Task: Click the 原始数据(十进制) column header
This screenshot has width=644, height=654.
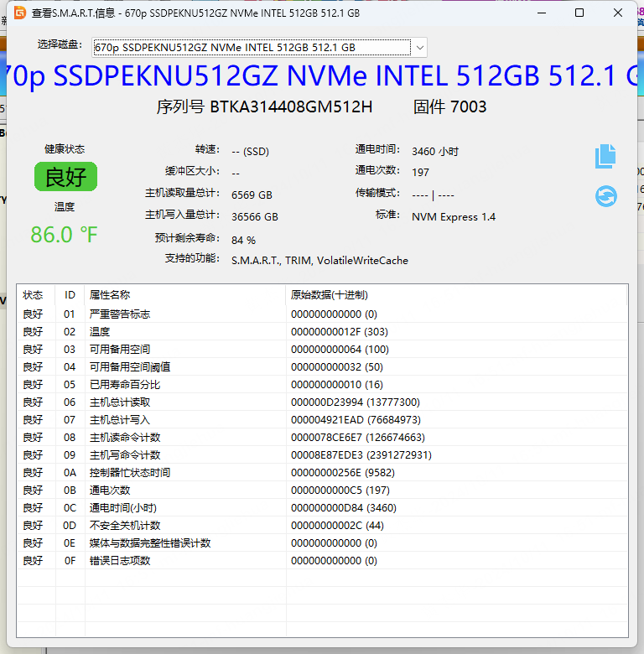Action: [456, 295]
